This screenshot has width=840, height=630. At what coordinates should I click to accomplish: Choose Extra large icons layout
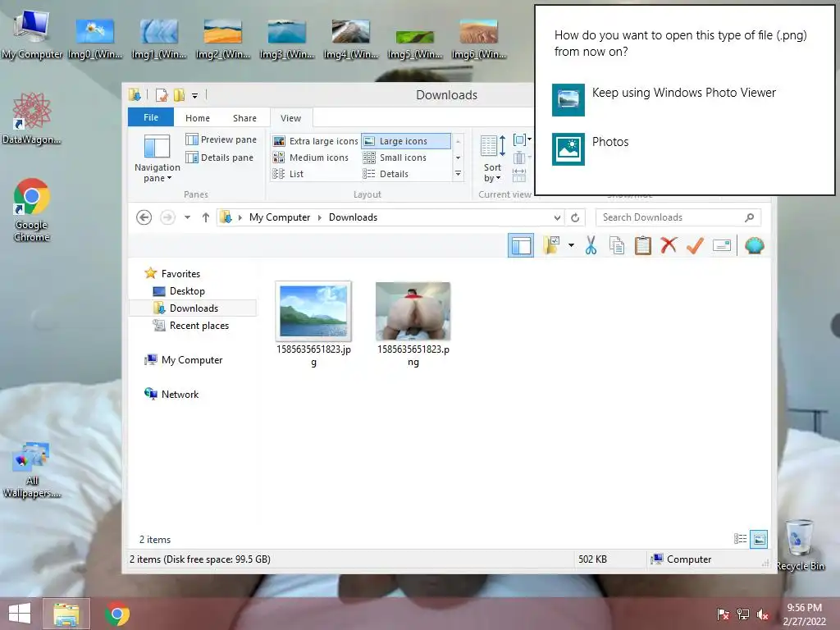pyautogui.click(x=315, y=141)
